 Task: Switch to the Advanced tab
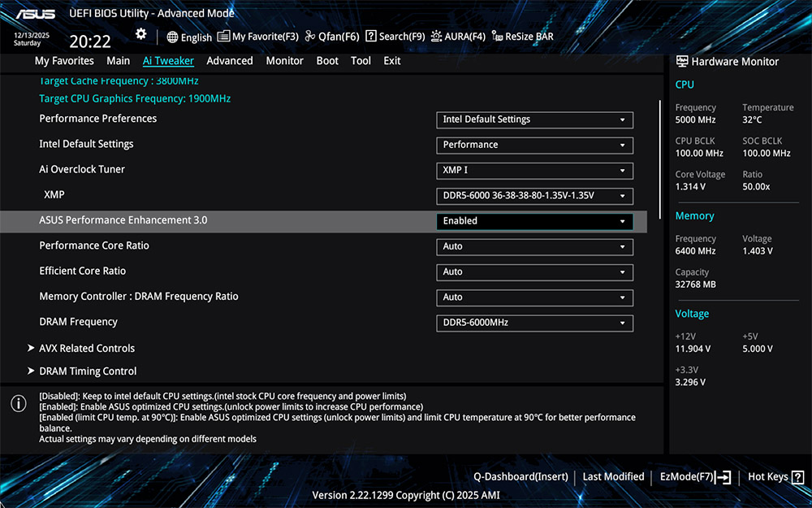pos(230,61)
